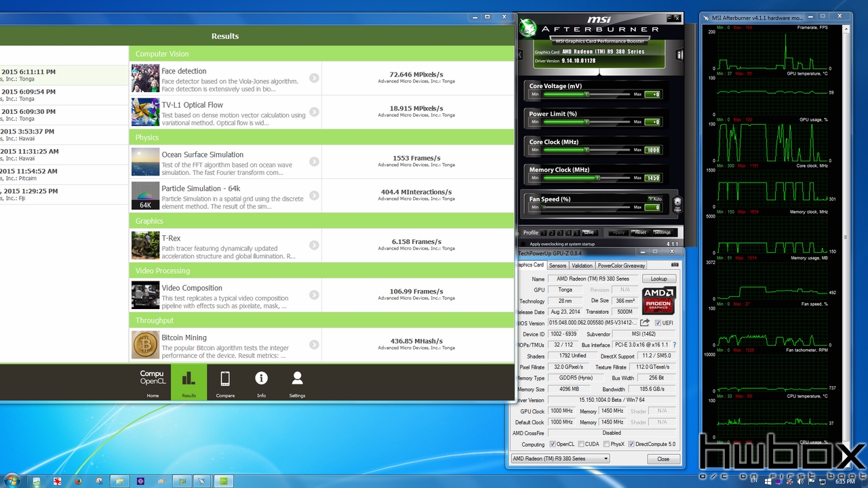This screenshot has height=488, width=868.
Task: Click the Afterburner Reset button
Action: (x=640, y=232)
